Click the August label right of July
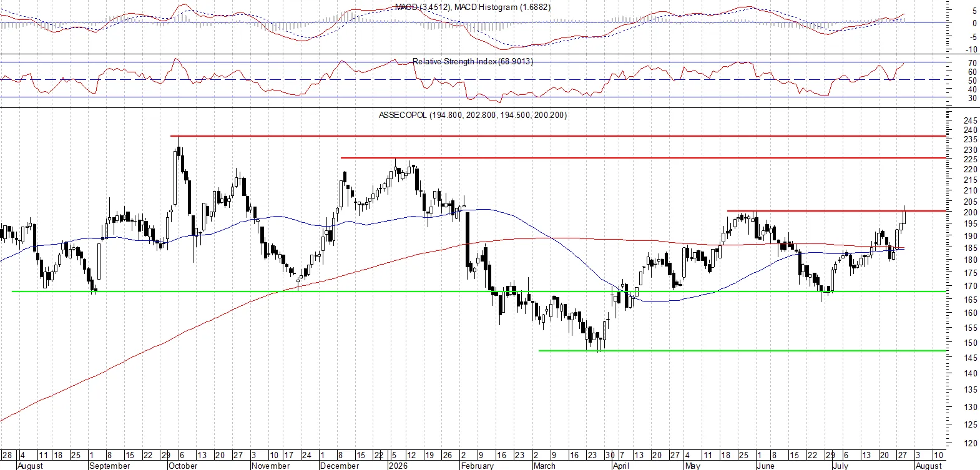 [928, 466]
